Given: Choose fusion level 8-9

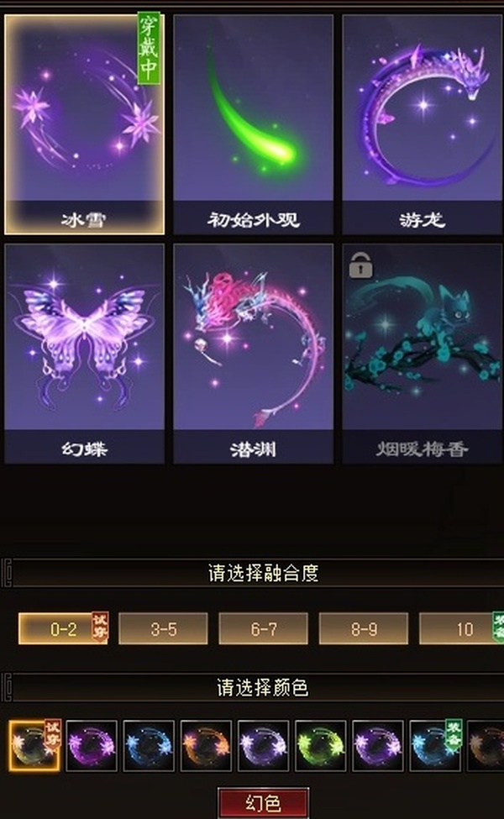Looking at the screenshot, I should tap(364, 628).
